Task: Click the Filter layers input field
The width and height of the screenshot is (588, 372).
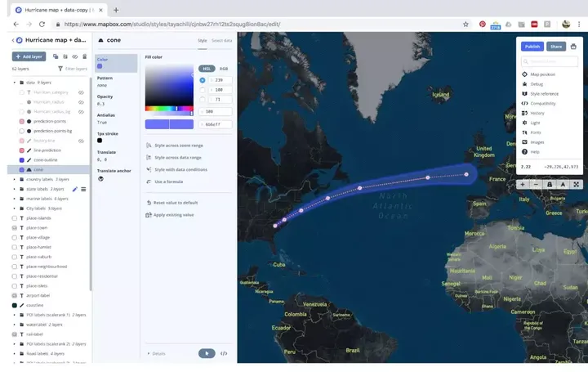Action: (x=73, y=69)
